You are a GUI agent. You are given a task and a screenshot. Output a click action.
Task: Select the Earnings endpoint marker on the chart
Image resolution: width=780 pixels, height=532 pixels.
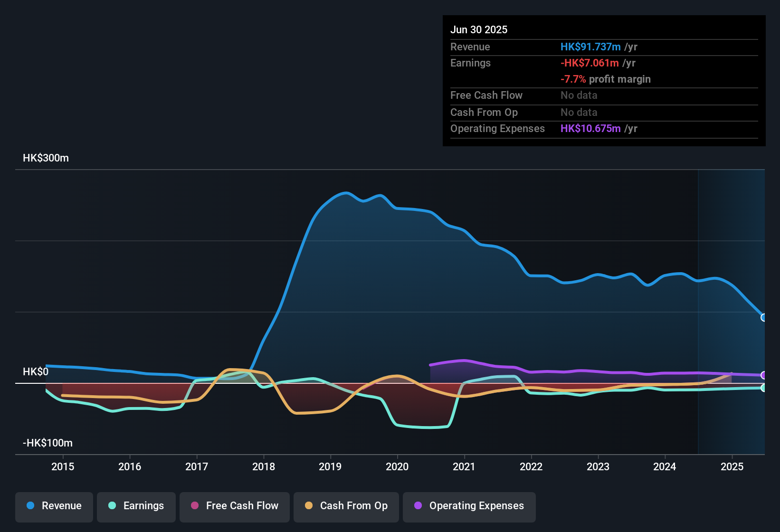764,388
